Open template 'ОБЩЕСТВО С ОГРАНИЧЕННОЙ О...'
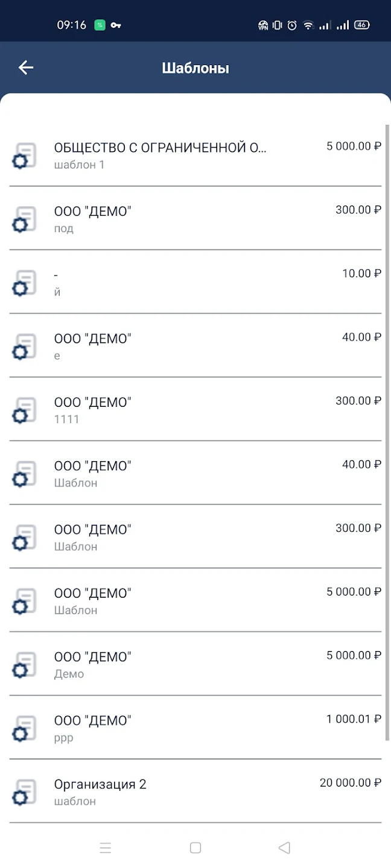The image size is (391, 868). pyautogui.click(x=195, y=155)
